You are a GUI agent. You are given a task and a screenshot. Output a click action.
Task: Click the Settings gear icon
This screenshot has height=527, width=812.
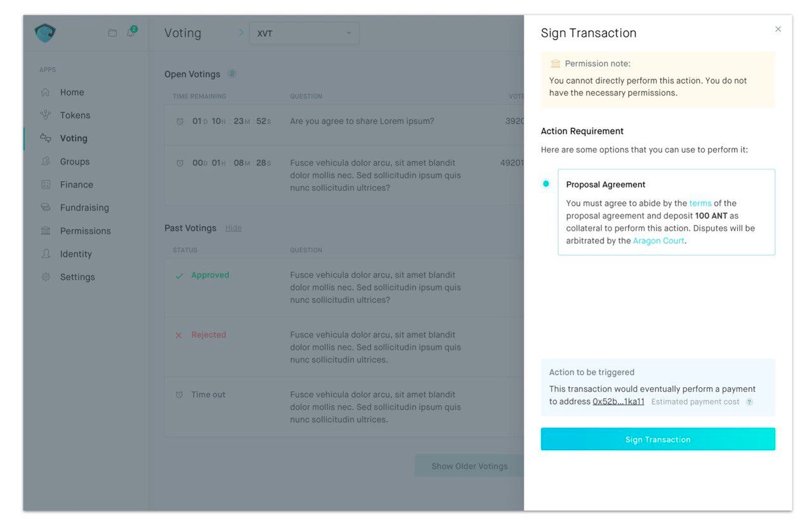click(45, 277)
